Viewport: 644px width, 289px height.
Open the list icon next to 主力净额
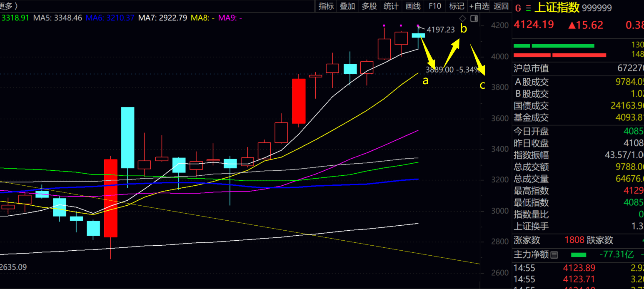pos(554,255)
